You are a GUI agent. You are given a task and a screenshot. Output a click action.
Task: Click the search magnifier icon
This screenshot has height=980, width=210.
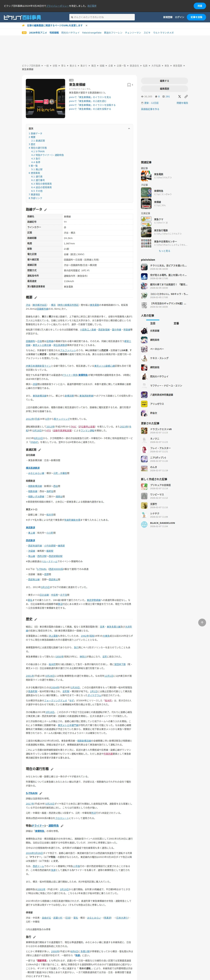tap(72, 17)
